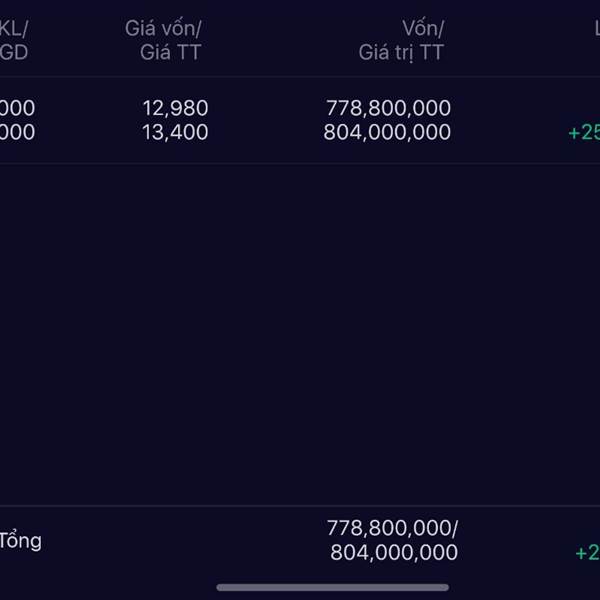The width and height of the screenshot is (600, 600).
Task: Tap total capital 778,800,000/ in Tổng row
Action: point(392,528)
